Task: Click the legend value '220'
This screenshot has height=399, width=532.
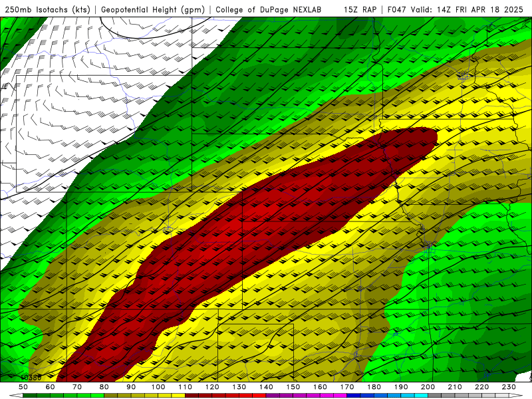Action: (x=481, y=387)
